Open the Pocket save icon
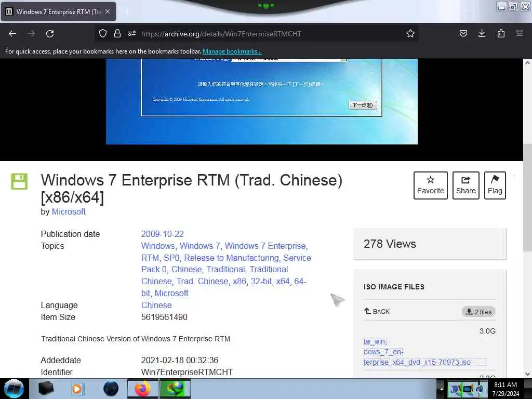This screenshot has width=532, height=399. 463,33
